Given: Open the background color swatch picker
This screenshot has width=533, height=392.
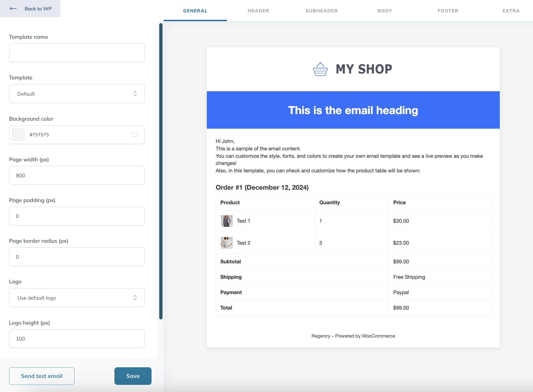Looking at the screenshot, I should click(18, 135).
